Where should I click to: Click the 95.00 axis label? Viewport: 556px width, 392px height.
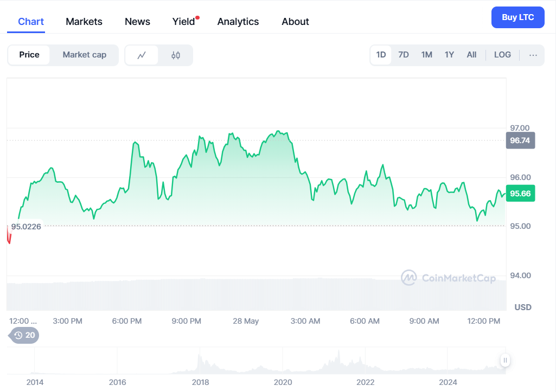[x=520, y=226]
